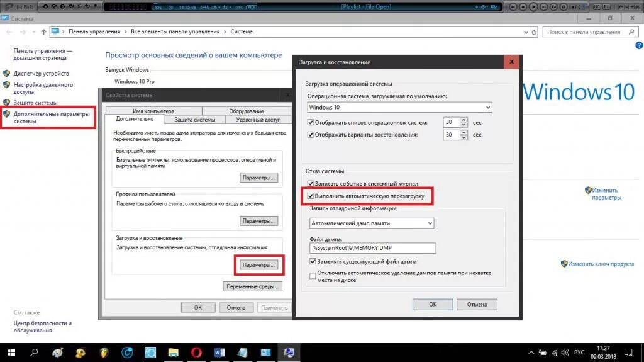Open the Opera browser from the taskbar
644x362 pixels.
[196, 353]
